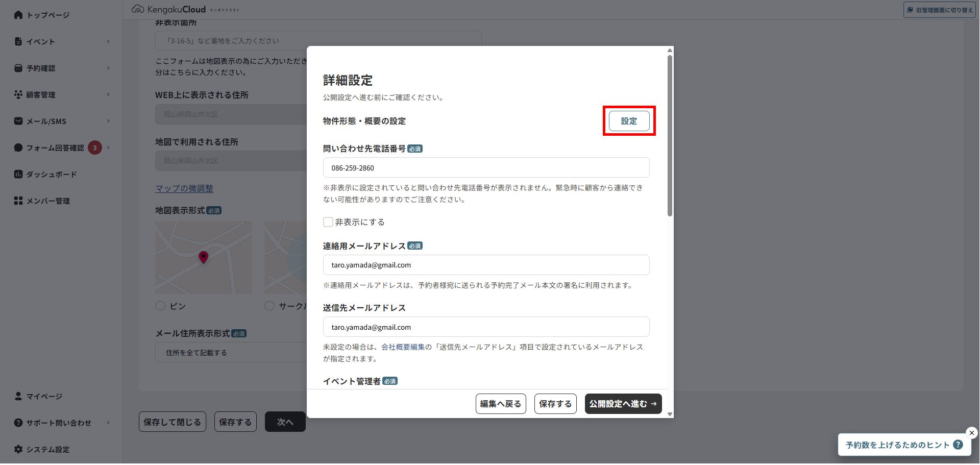Select the ピン map display option
Screen dimensions: 980x465
coord(160,306)
